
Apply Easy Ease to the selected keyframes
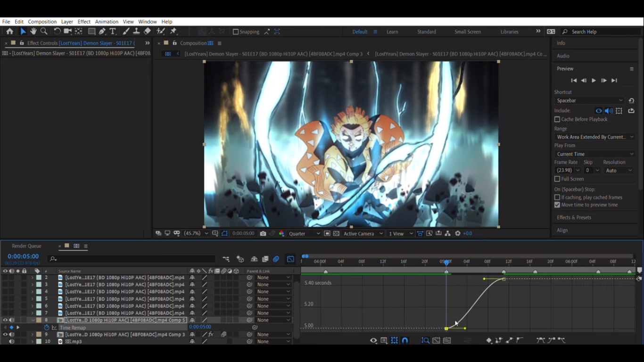(x=540, y=340)
